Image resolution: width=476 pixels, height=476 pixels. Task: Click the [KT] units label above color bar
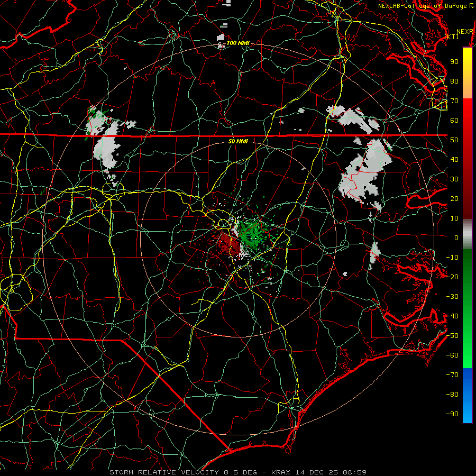point(452,36)
